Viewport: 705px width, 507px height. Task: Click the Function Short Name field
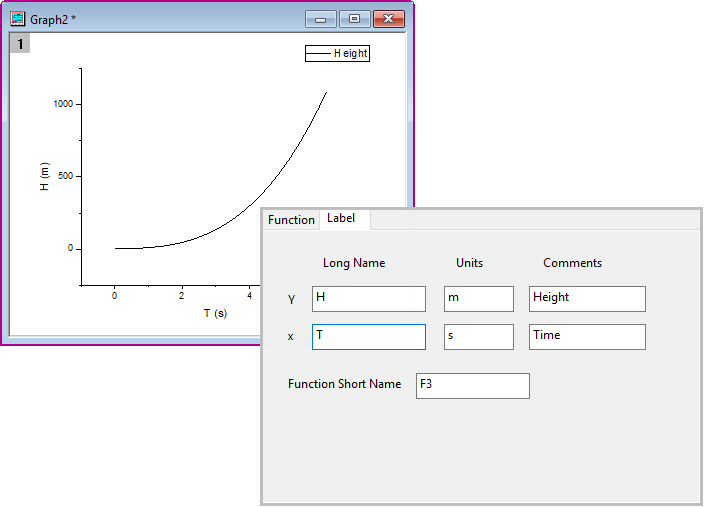473,386
